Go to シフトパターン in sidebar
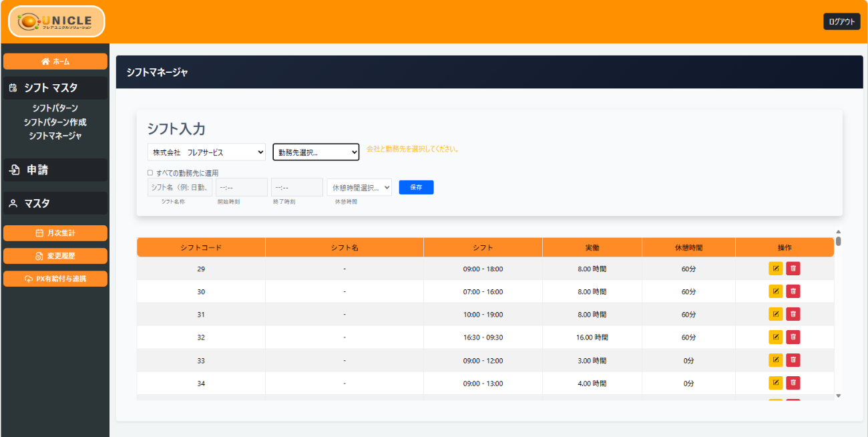The image size is (868, 437). [x=55, y=108]
